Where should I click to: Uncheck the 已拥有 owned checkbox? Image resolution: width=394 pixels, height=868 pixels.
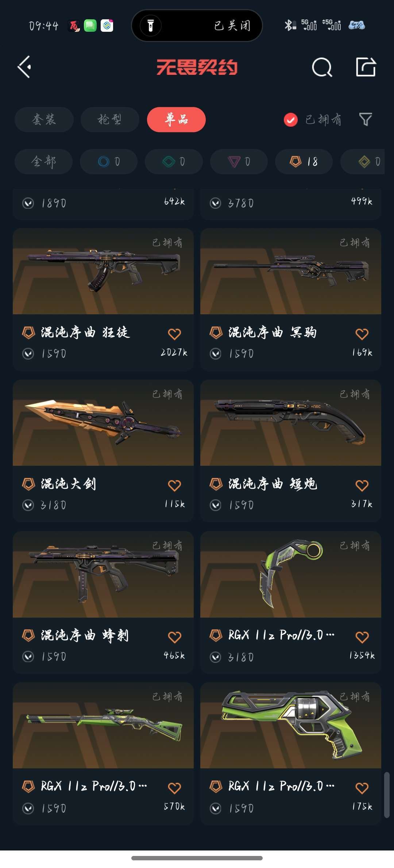[x=291, y=119]
